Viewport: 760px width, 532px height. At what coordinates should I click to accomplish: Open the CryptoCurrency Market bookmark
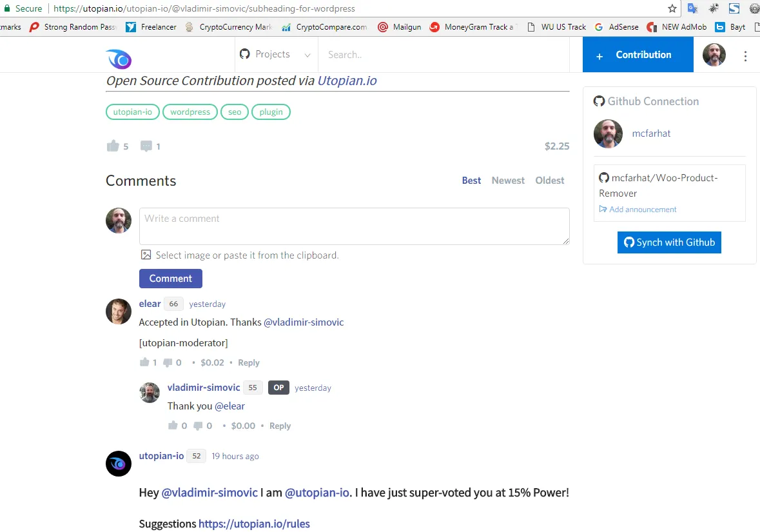(228, 26)
